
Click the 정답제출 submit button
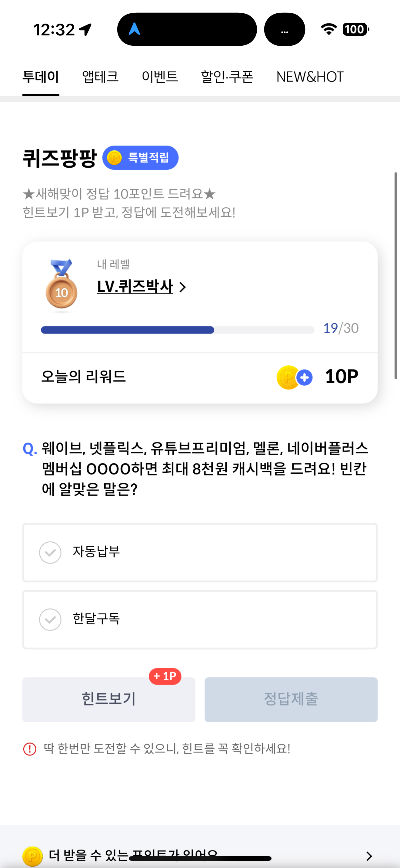tap(291, 699)
